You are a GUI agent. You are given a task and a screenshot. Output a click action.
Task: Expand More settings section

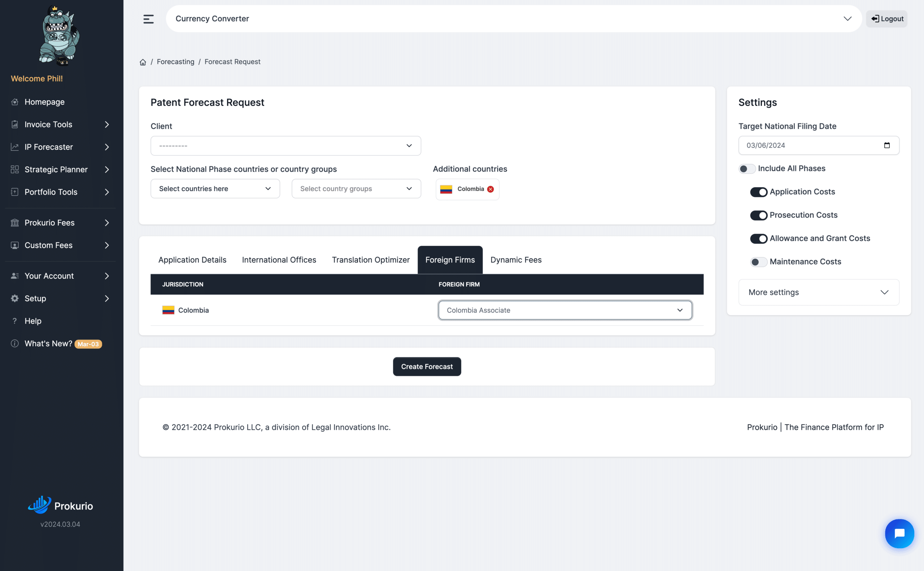coord(818,292)
